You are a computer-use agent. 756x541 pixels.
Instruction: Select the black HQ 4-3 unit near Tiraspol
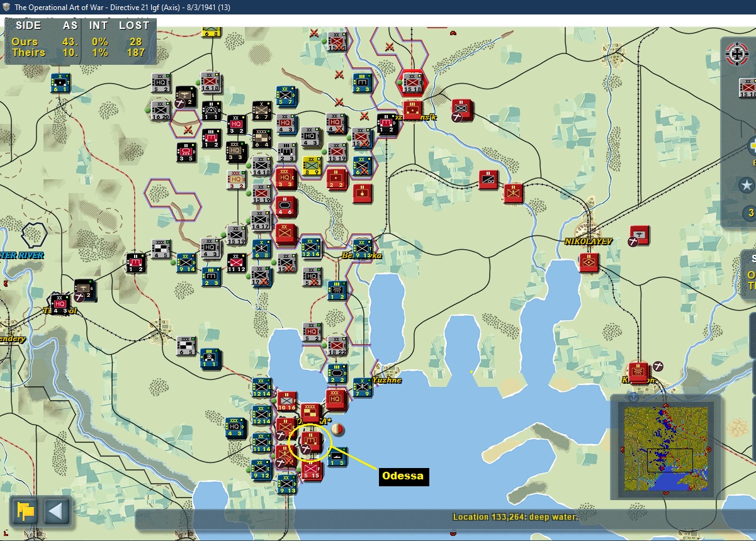pos(60,303)
